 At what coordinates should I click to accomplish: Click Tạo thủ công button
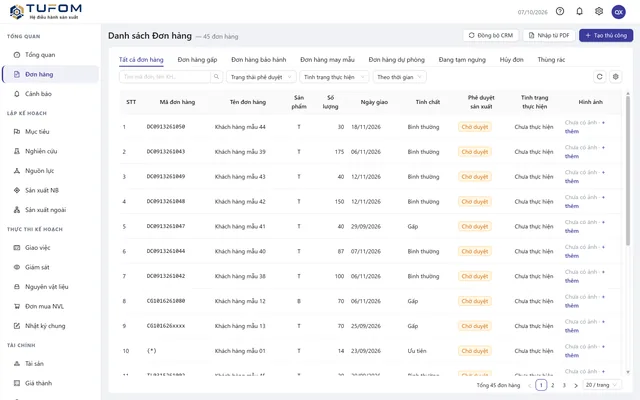click(x=606, y=36)
